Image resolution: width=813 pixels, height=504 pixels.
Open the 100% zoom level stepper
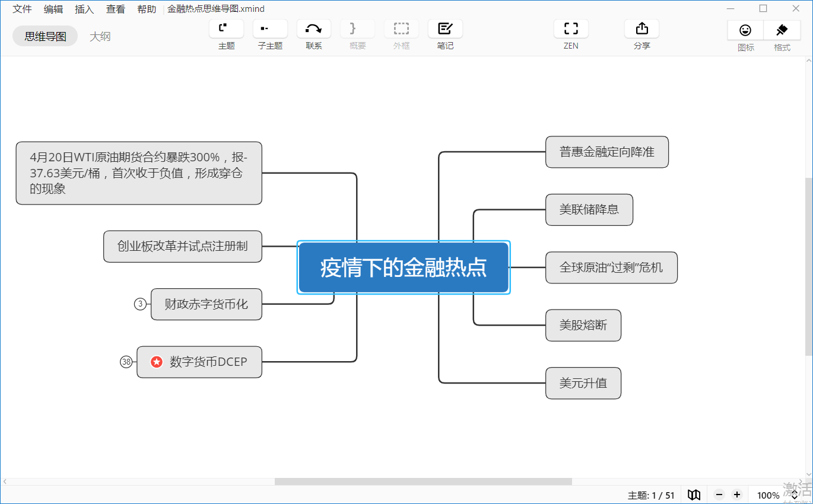(795, 495)
